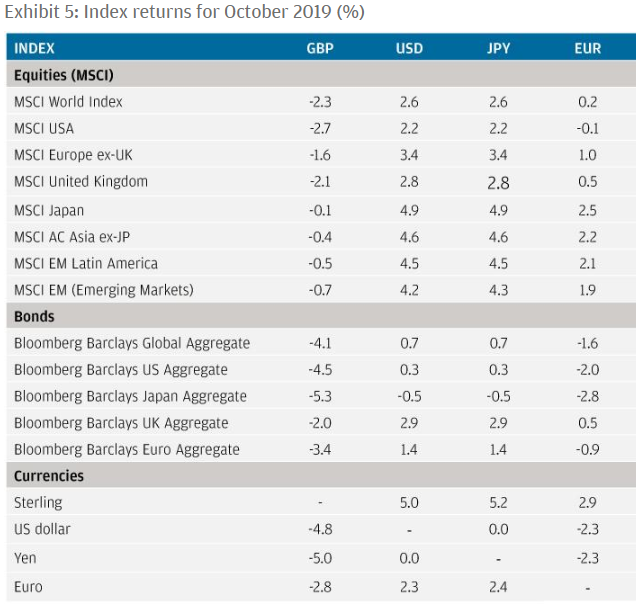Click the MSCI Japan row label

click(49, 210)
